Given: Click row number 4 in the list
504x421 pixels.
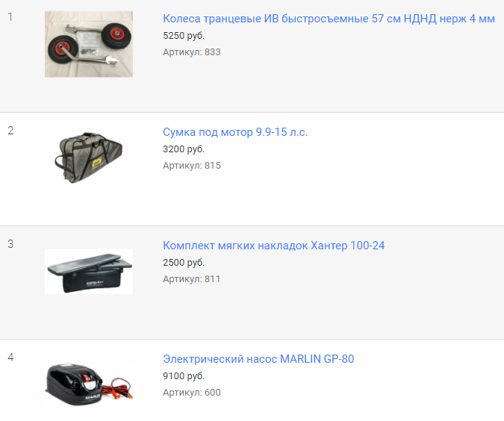Looking at the screenshot, I should point(10,358).
